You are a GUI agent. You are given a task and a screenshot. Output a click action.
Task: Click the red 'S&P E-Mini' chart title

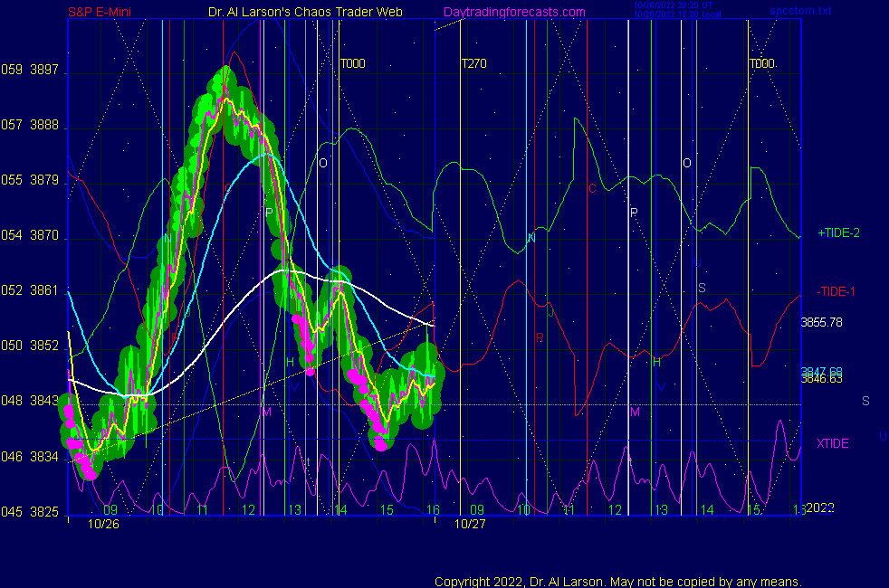[100, 12]
